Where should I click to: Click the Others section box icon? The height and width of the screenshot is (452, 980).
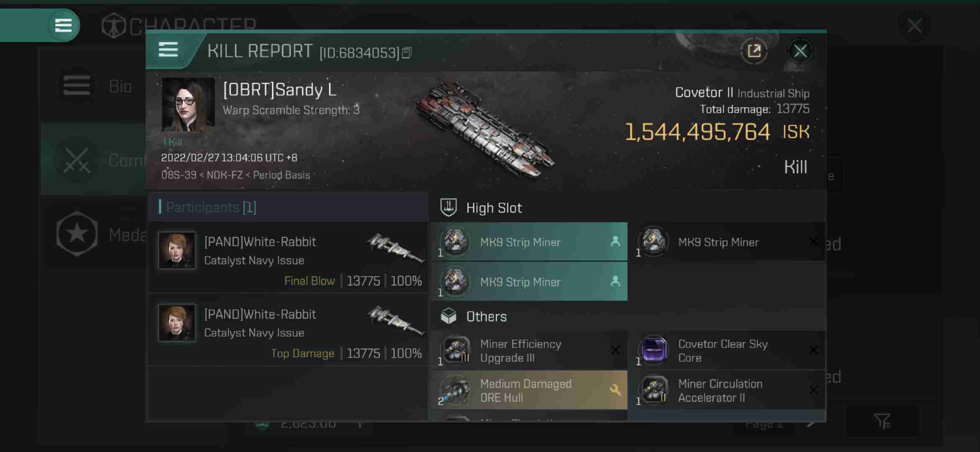pyautogui.click(x=449, y=316)
